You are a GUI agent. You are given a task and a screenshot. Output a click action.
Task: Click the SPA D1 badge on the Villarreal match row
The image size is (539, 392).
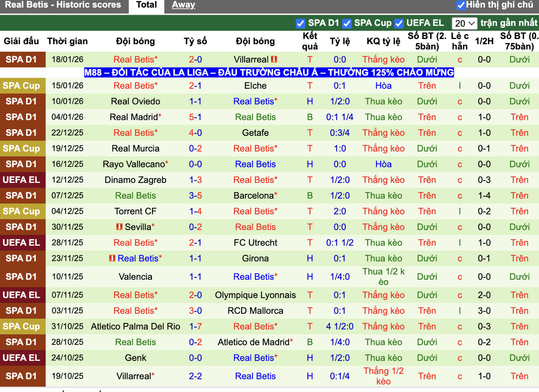click(x=23, y=59)
